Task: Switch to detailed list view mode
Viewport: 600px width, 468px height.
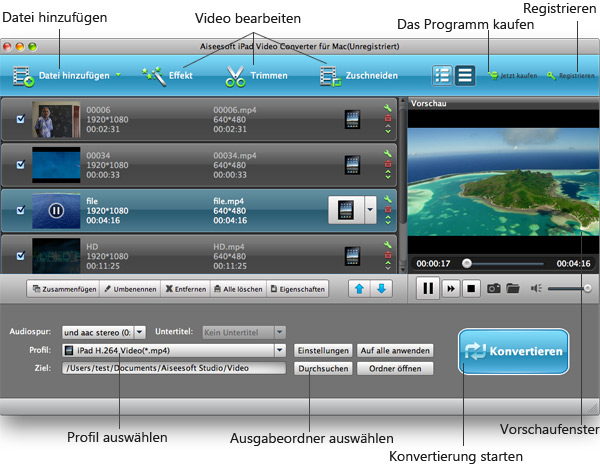Action: [442, 75]
